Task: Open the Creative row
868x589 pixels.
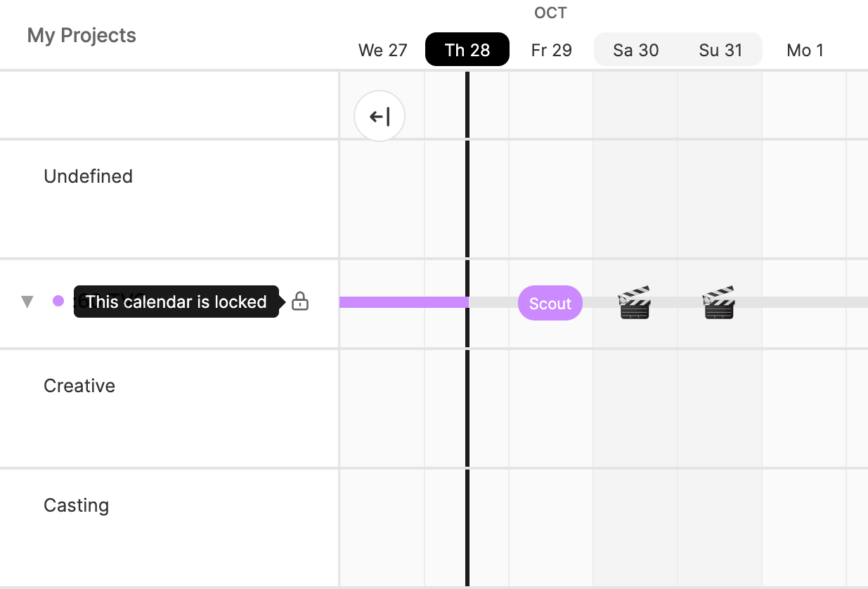Action: [x=79, y=386]
